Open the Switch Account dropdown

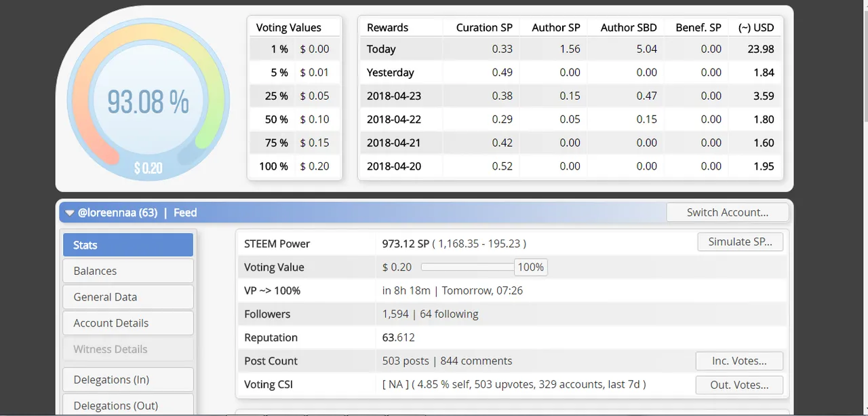[727, 212]
